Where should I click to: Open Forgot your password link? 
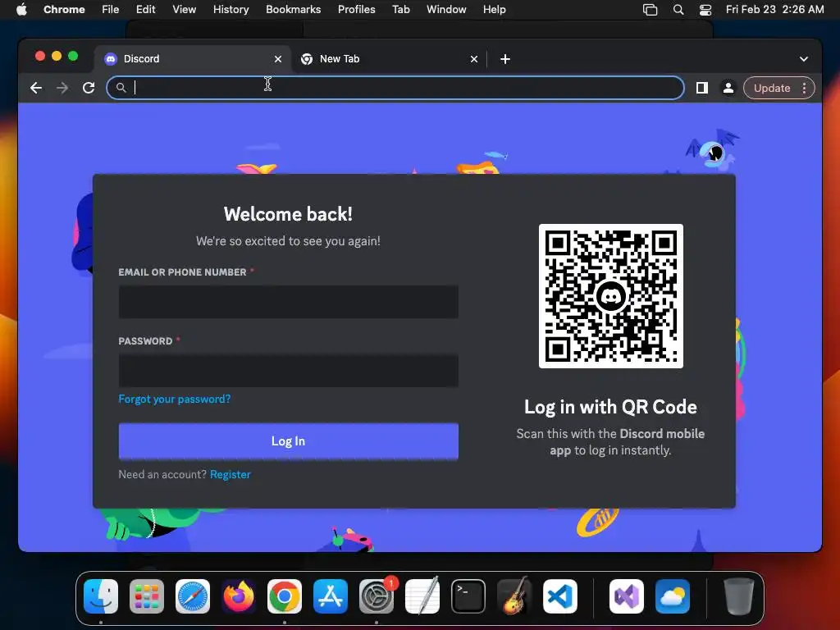[175, 399]
